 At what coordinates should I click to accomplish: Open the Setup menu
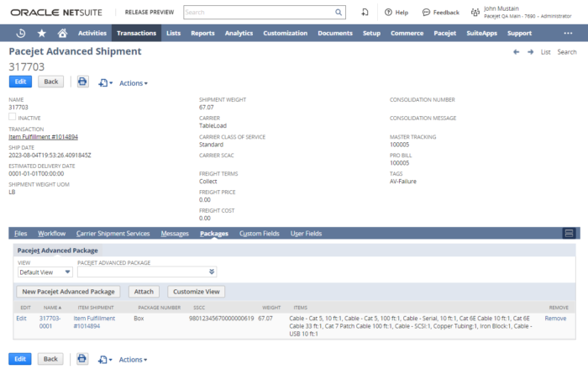[x=371, y=33]
